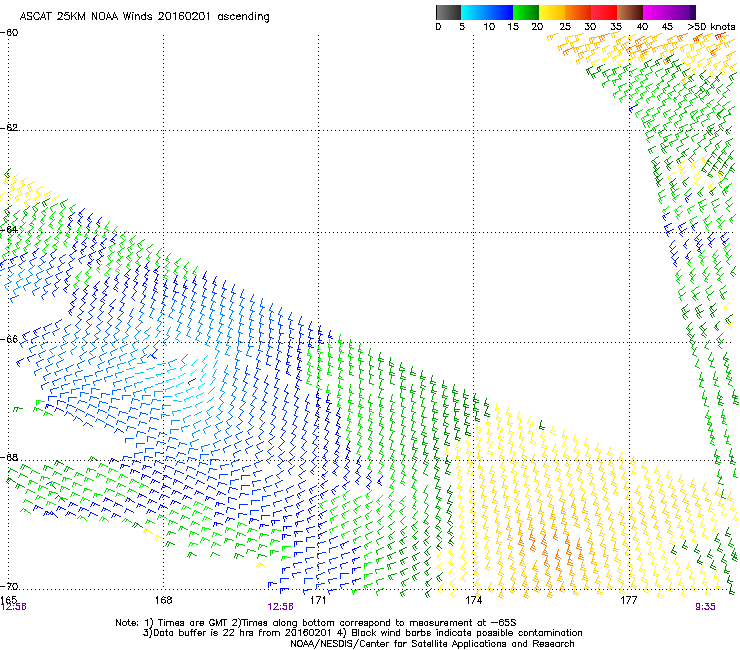The image size is (740, 650).
Task: Click the '171' longitude label
Action: point(318,600)
